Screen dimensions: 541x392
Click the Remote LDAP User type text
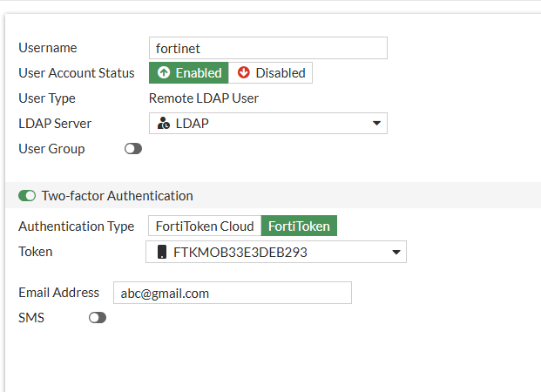(x=204, y=98)
